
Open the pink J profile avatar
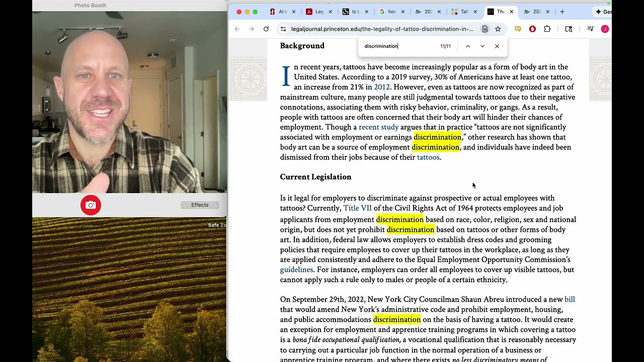click(605, 29)
